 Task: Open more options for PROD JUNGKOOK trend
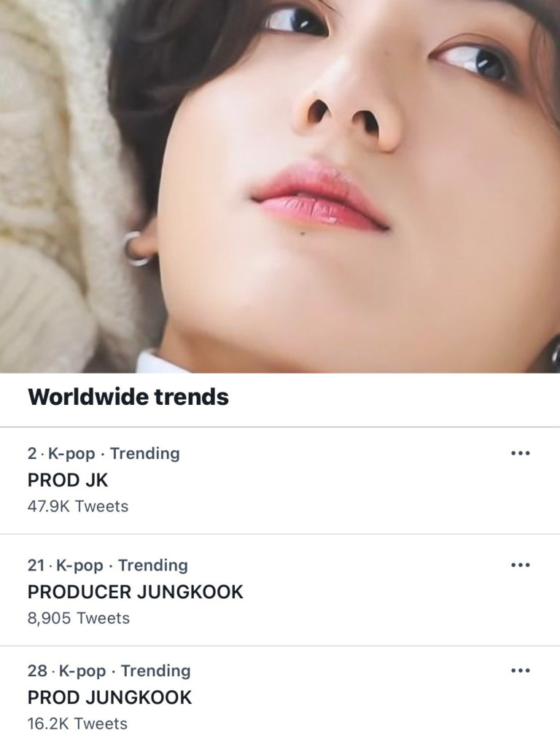tap(520, 670)
